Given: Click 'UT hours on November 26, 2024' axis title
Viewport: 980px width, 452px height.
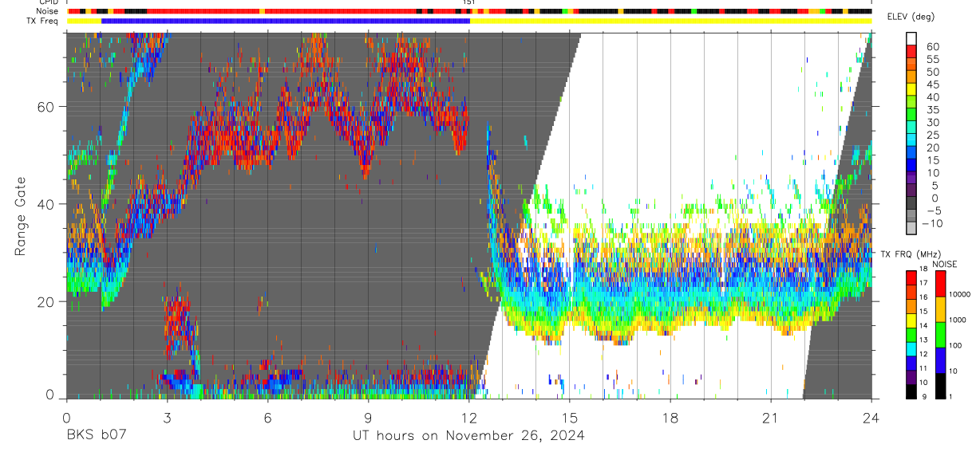Looking at the screenshot, I should 468,435.
